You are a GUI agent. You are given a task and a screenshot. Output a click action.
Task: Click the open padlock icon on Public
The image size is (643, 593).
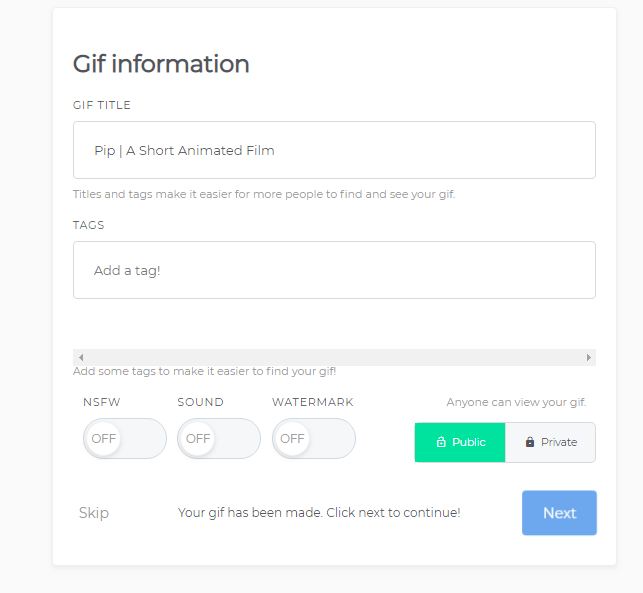pyautogui.click(x=441, y=442)
